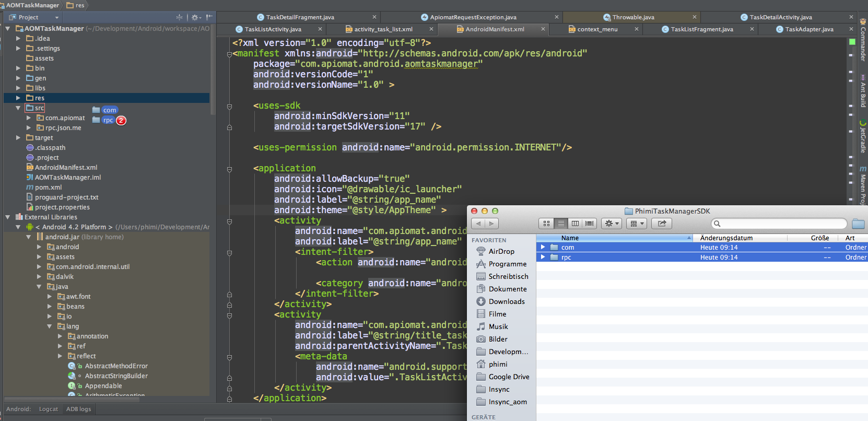Open the .classpath file
This screenshot has width=868, height=421.
(x=46, y=148)
